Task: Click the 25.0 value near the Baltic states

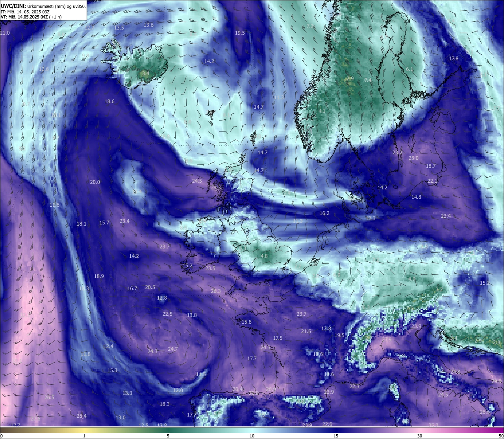Action: [413, 158]
